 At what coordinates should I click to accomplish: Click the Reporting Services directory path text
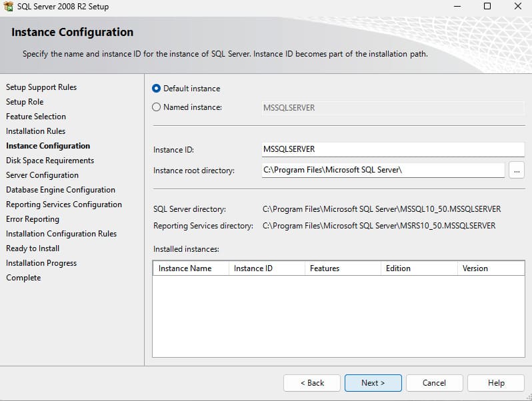(x=379, y=225)
